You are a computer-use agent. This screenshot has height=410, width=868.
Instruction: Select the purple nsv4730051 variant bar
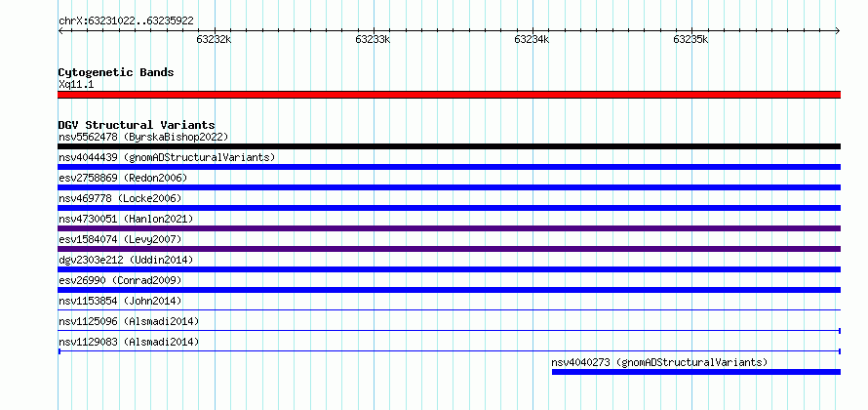click(449, 228)
